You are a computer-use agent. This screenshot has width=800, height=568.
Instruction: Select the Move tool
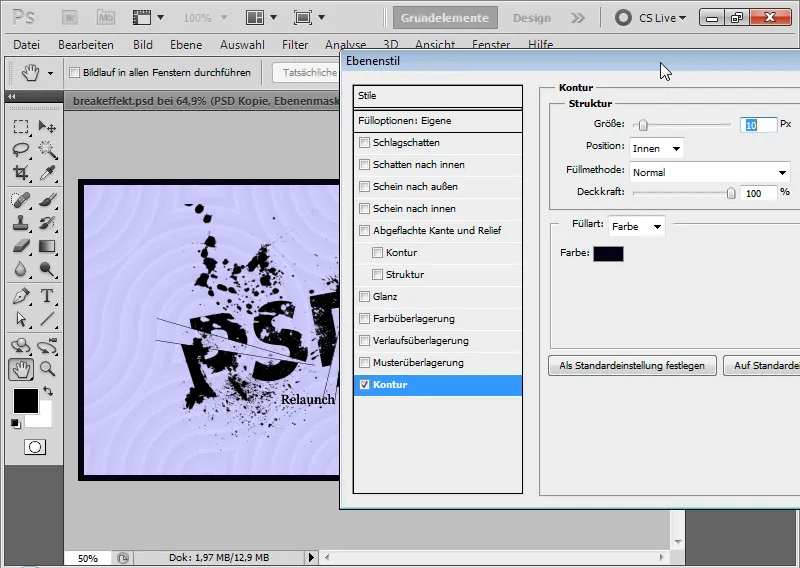(x=47, y=126)
